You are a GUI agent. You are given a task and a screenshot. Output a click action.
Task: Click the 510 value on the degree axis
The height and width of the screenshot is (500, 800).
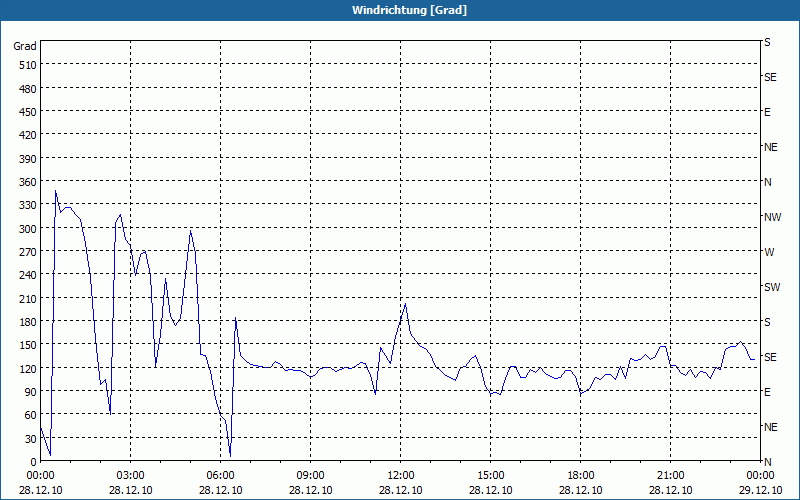(28, 65)
